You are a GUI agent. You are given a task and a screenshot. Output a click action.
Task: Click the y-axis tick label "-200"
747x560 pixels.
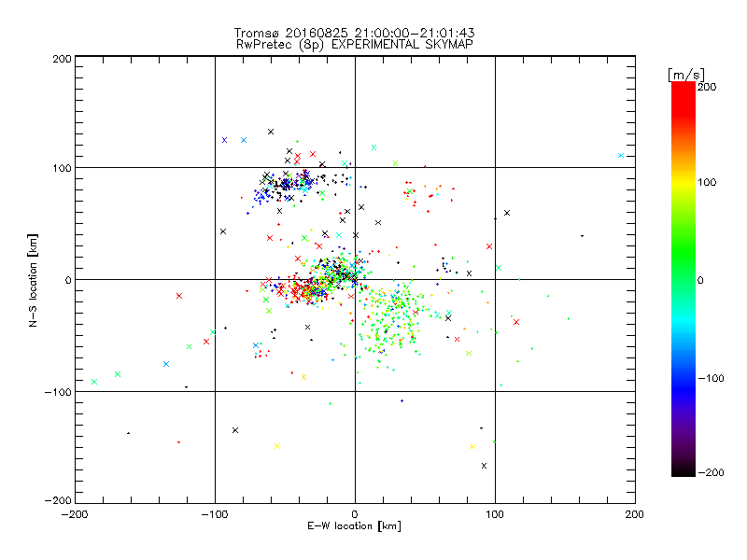pos(58,500)
